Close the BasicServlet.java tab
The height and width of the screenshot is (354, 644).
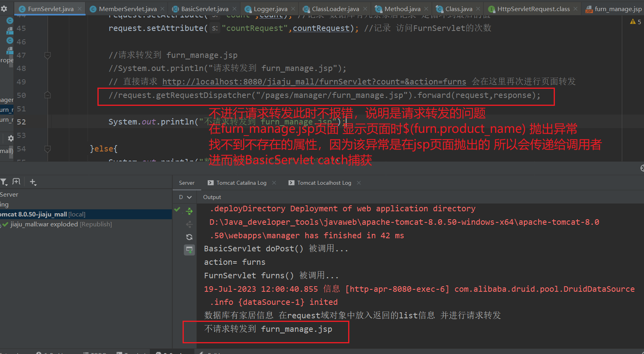pos(234,9)
